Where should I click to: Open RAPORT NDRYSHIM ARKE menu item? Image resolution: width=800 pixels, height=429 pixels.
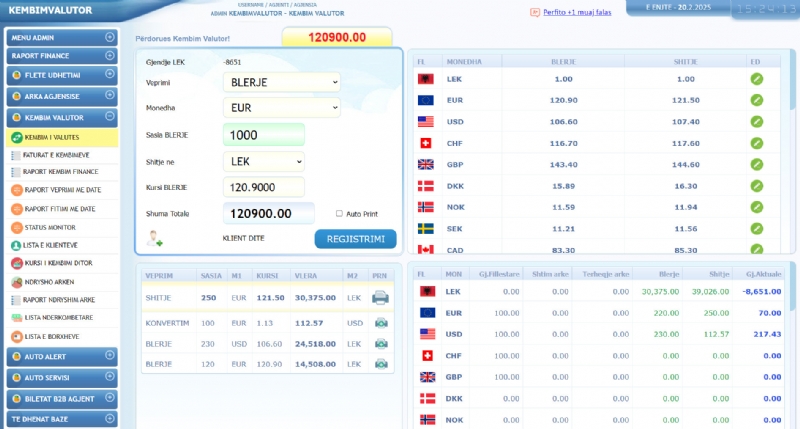[62, 300]
